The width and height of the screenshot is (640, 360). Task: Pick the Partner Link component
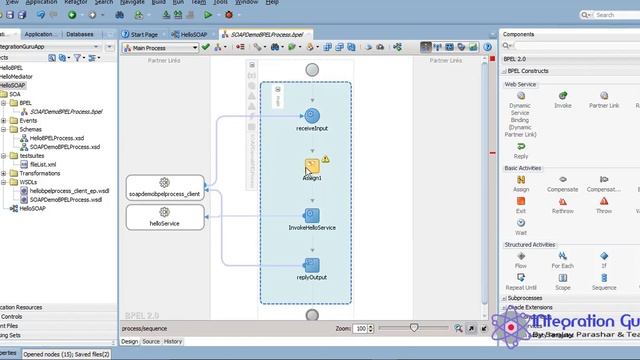(604, 100)
